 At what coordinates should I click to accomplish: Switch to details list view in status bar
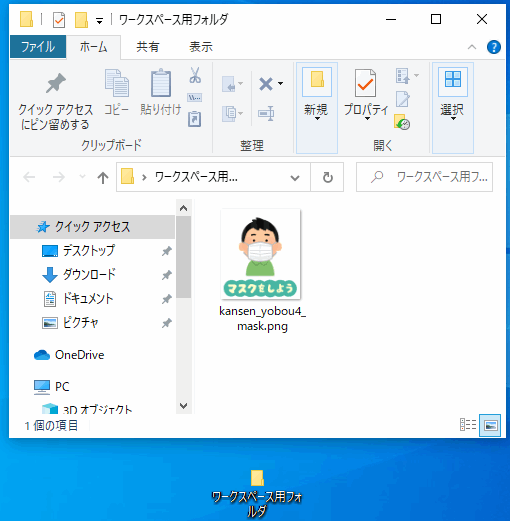(468, 425)
